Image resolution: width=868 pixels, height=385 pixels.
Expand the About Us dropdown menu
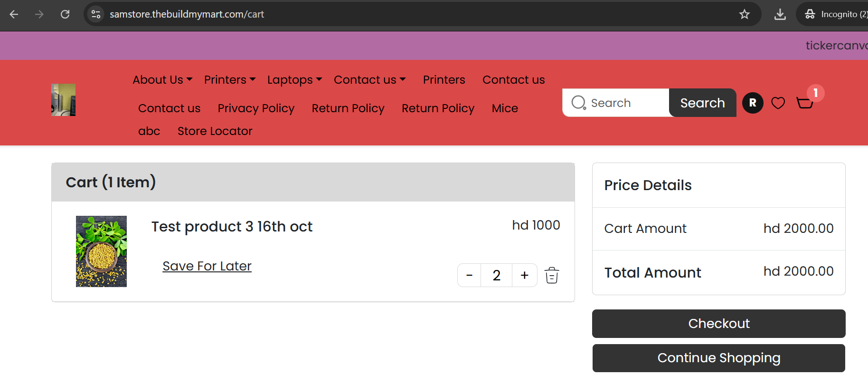click(x=162, y=79)
